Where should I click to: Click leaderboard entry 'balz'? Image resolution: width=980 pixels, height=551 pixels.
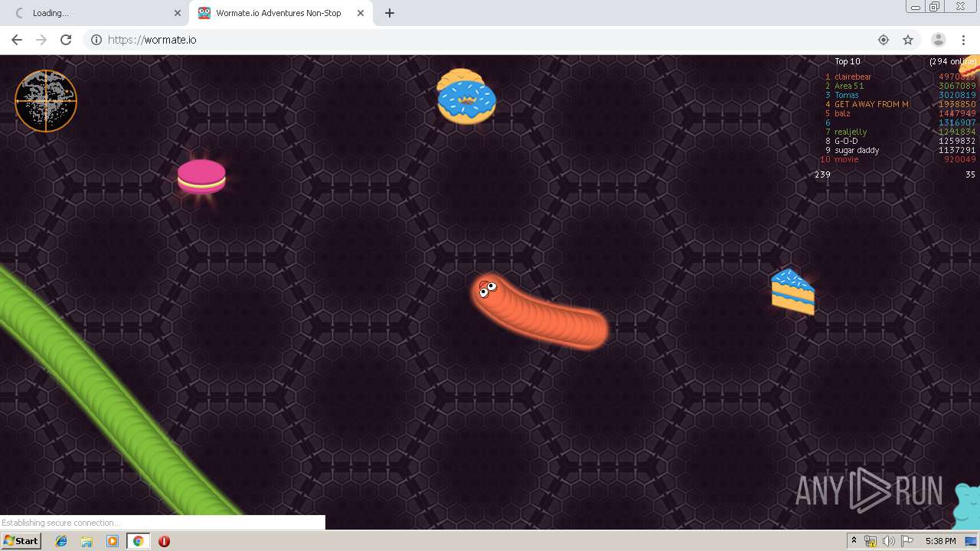click(842, 113)
